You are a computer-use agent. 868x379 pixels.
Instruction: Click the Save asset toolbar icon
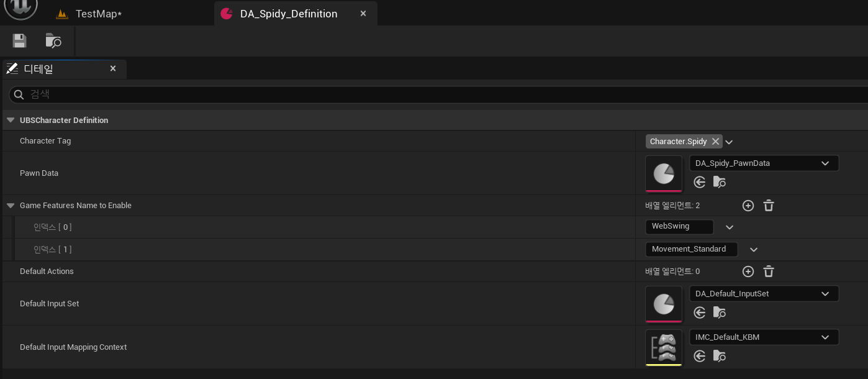20,41
